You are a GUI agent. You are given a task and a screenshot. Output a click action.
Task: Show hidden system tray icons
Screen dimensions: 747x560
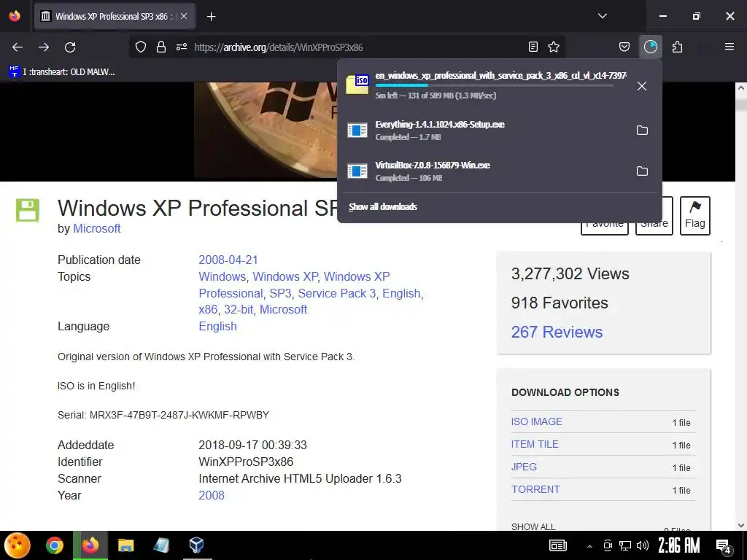[x=589, y=546]
